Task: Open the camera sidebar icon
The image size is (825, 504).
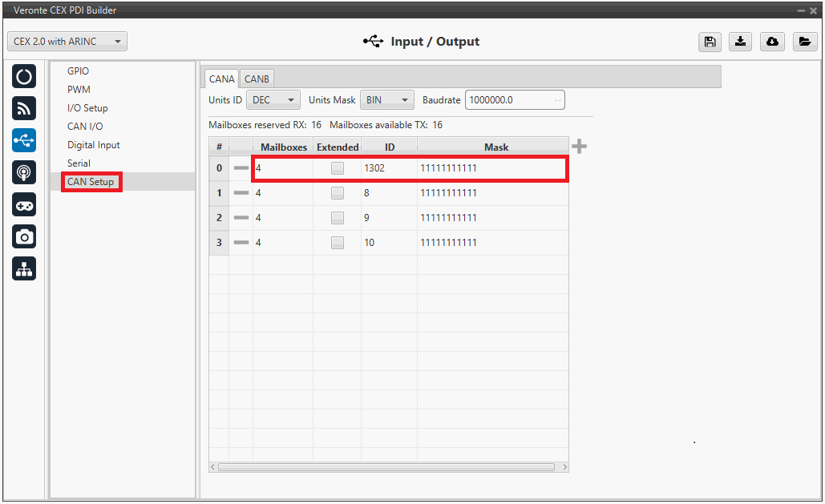Action: coord(24,236)
